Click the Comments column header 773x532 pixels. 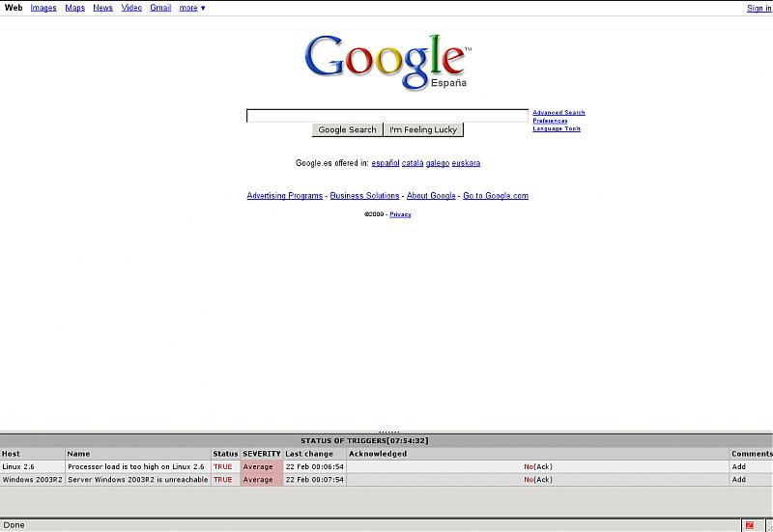[x=753, y=454]
